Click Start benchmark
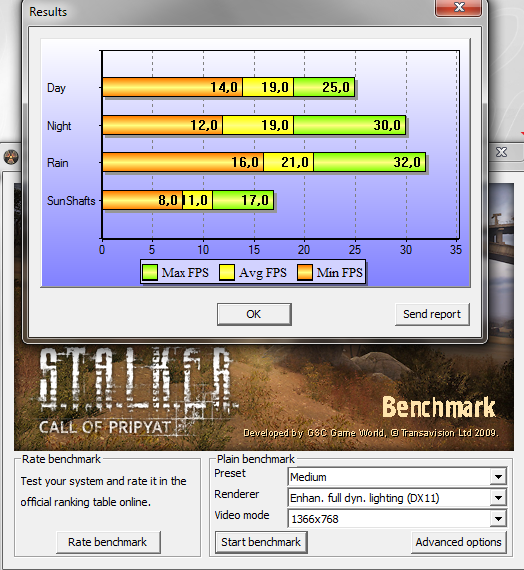The height and width of the screenshot is (570, 524). coord(261,542)
